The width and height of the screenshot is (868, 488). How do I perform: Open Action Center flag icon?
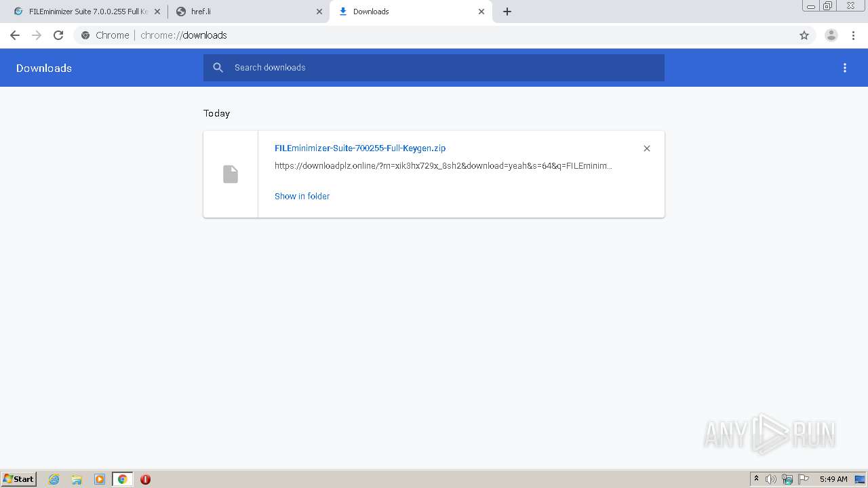(x=804, y=479)
